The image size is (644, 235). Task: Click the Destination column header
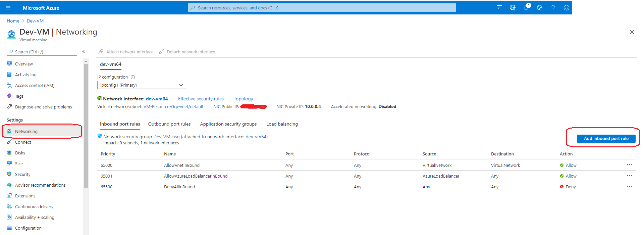(x=502, y=154)
